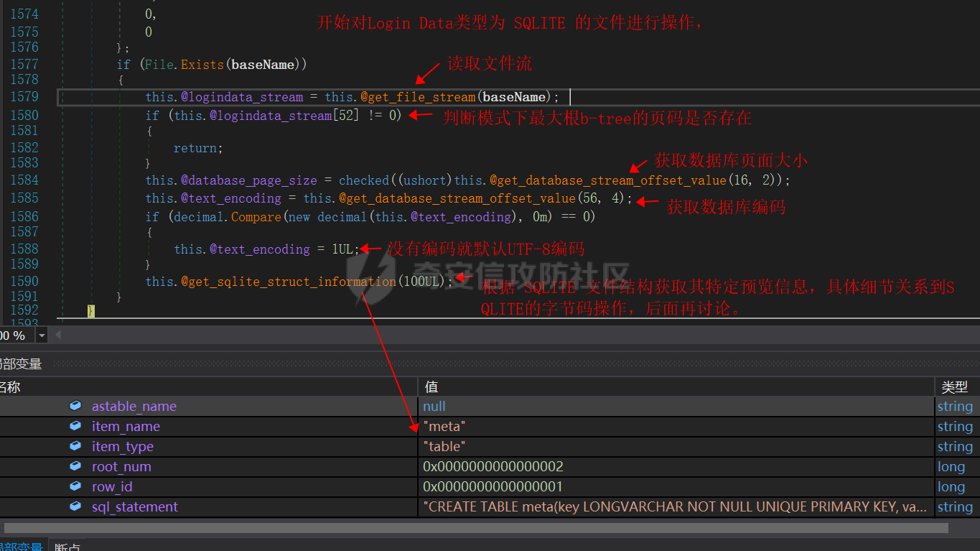This screenshot has width=980, height=551.
Task: Click the locals panel horizontal scrollbar
Action: tap(474, 527)
